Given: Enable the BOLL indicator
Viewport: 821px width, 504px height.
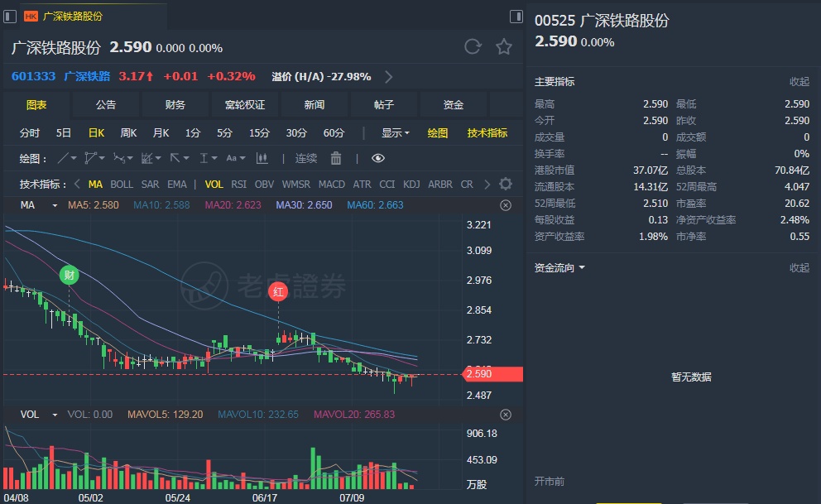Looking at the screenshot, I should coord(122,185).
